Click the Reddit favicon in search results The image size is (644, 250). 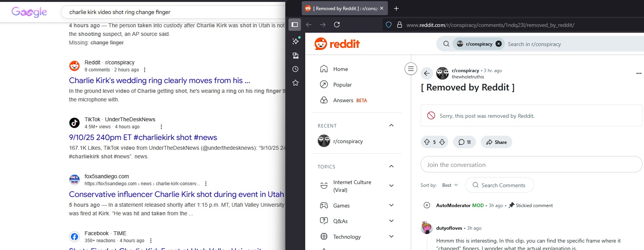pyautogui.click(x=74, y=66)
